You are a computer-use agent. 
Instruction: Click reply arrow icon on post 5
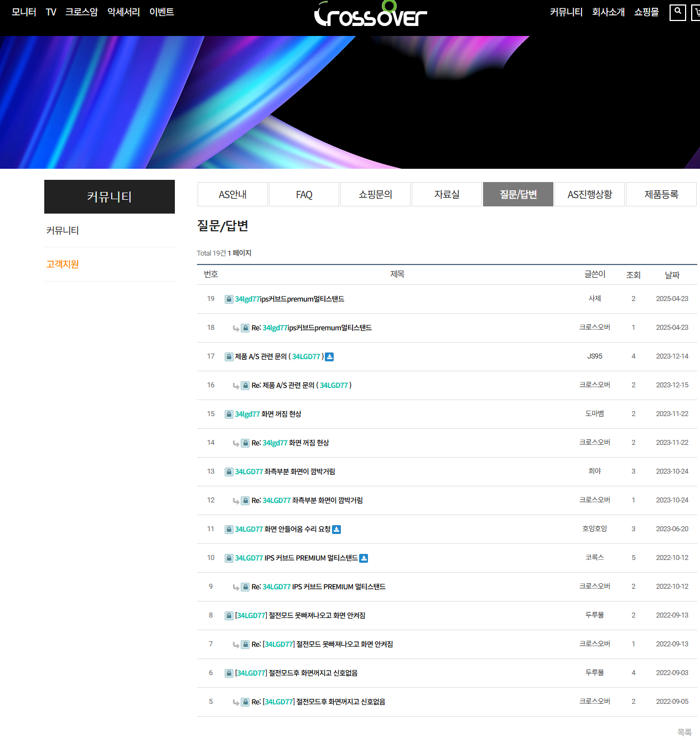[236, 702]
